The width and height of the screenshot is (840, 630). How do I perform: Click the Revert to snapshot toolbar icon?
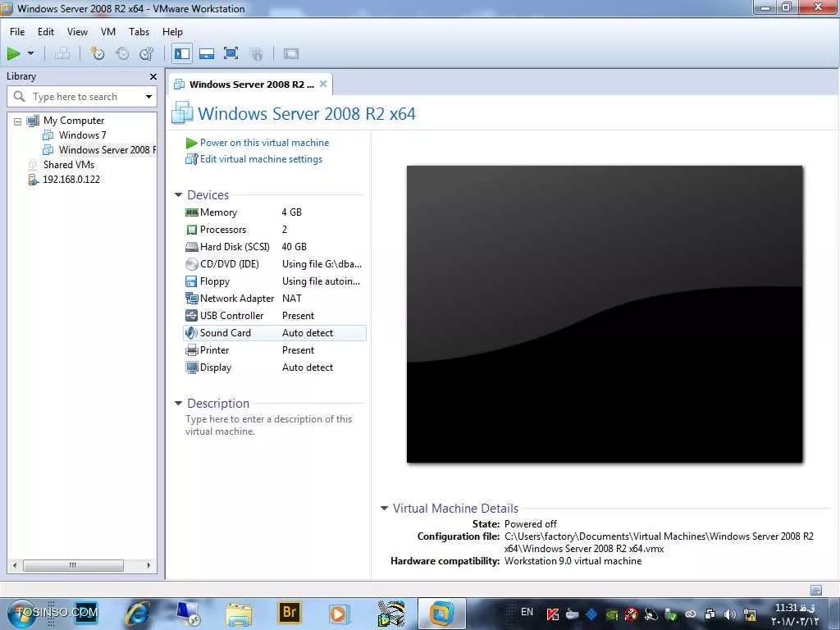122,53
